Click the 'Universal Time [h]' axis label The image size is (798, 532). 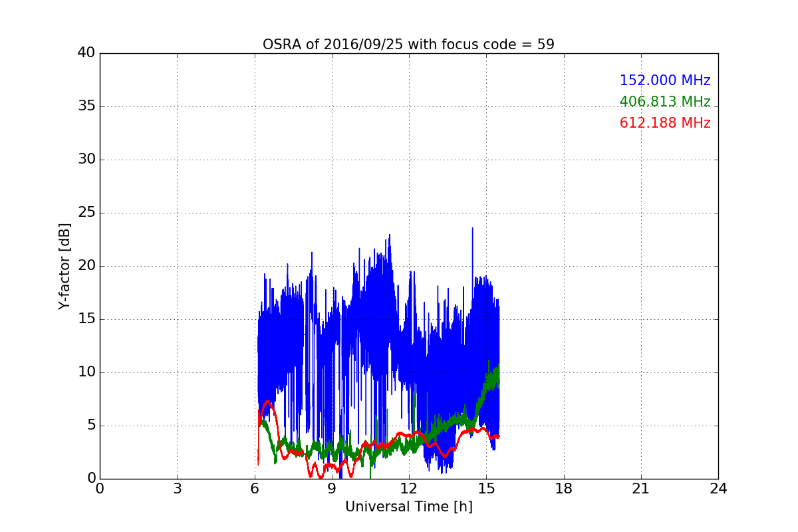[x=408, y=507]
